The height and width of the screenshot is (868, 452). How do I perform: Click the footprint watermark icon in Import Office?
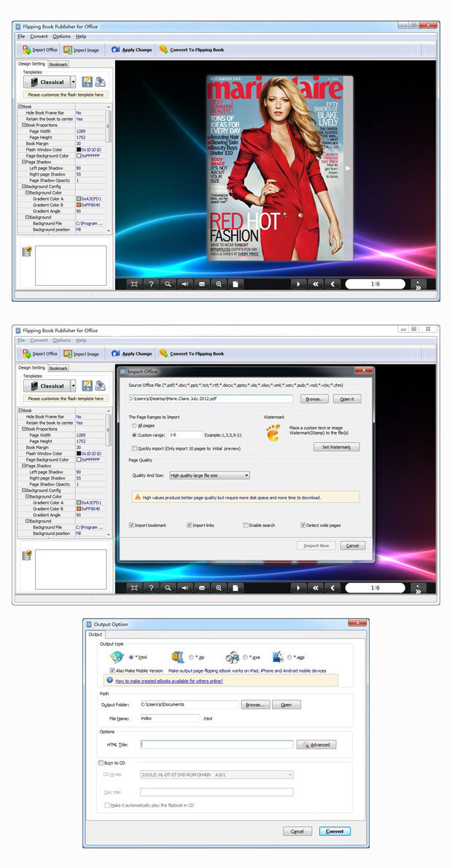point(273,433)
